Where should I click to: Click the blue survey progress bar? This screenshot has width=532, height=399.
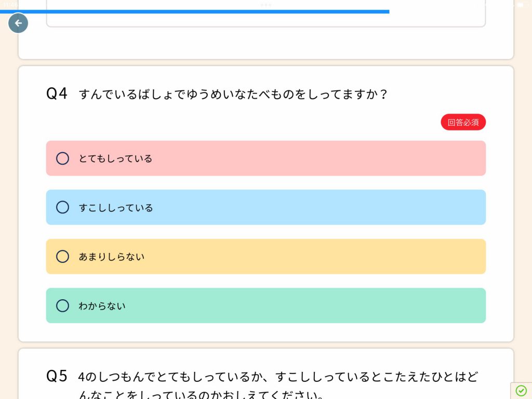click(x=195, y=11)
